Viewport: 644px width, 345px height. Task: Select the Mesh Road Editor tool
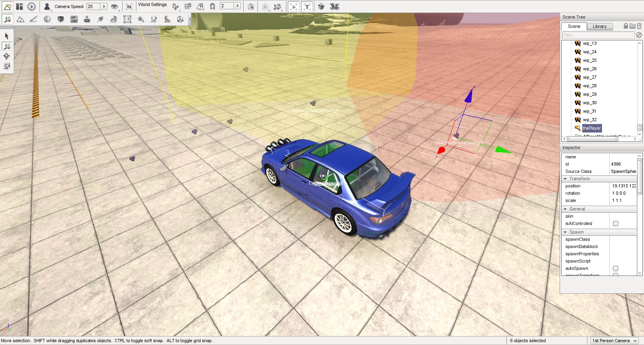coord(114,19)
